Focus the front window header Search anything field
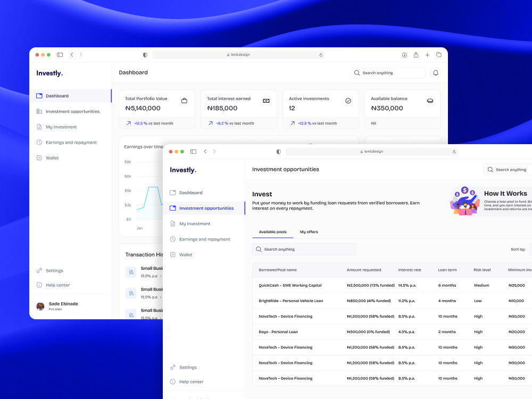 point(508,170)
